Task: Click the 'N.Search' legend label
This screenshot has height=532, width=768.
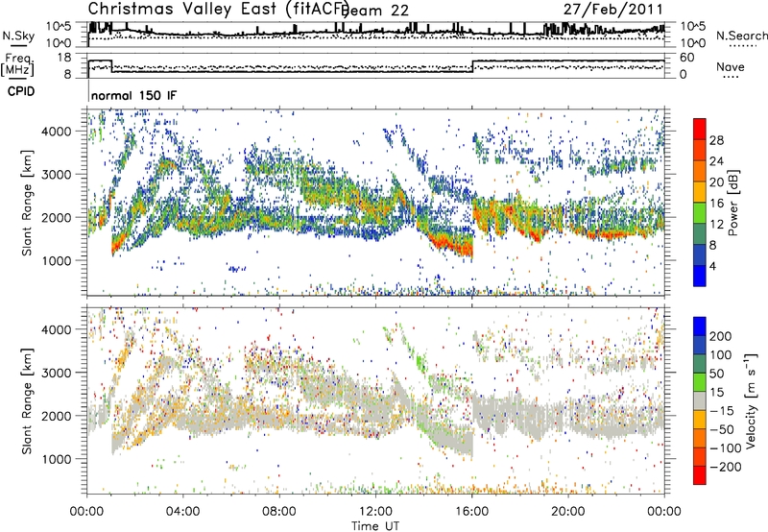Action: tap(741, 36)
